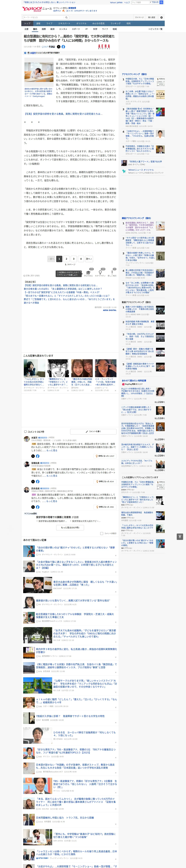Click the disabled 前へ pagination button
This screenshot has height=868, width=186.
[x=51, y=259]
